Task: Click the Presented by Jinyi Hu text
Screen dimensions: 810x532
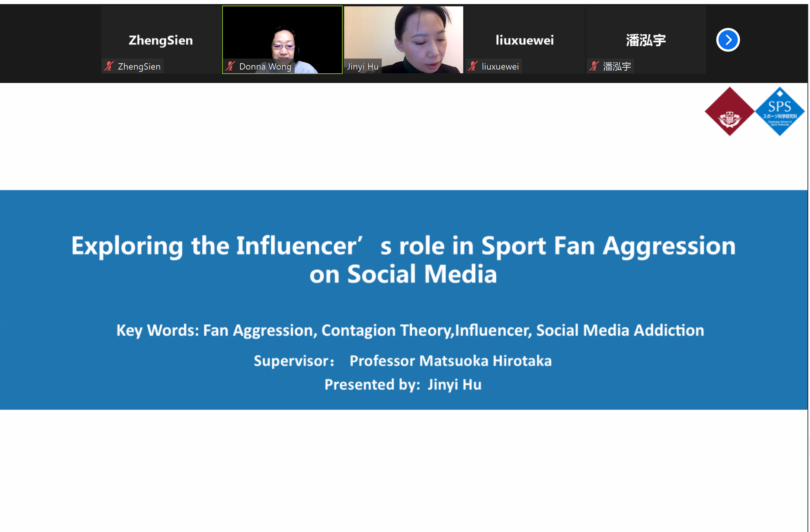Action: [403, 385]
